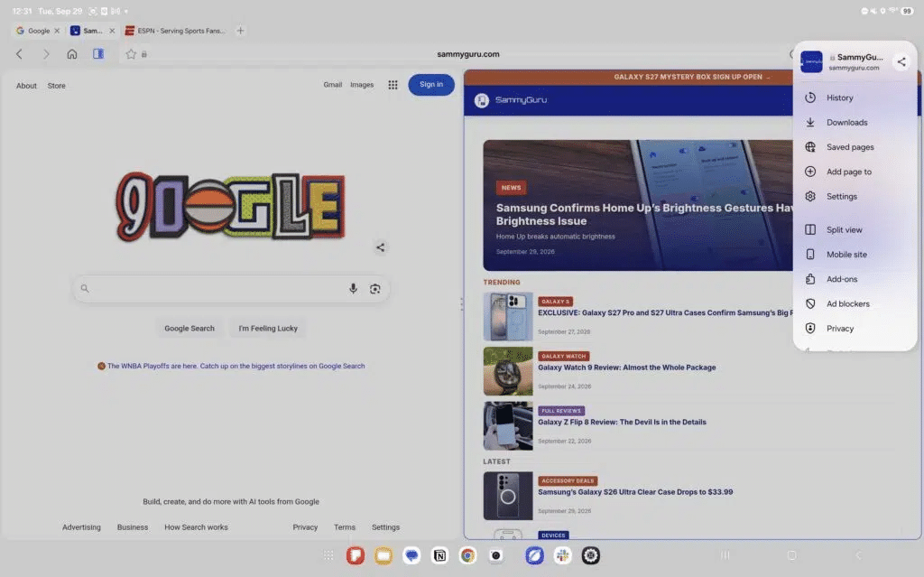Image resolution: width=924 pixels, height=577 pixels.
Task: Launch Samsung Internet from the taskbar
Action: click(x=534, y=555)
